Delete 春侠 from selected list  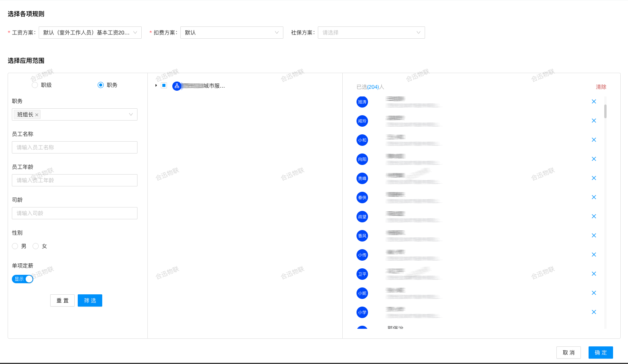point(594,197)
